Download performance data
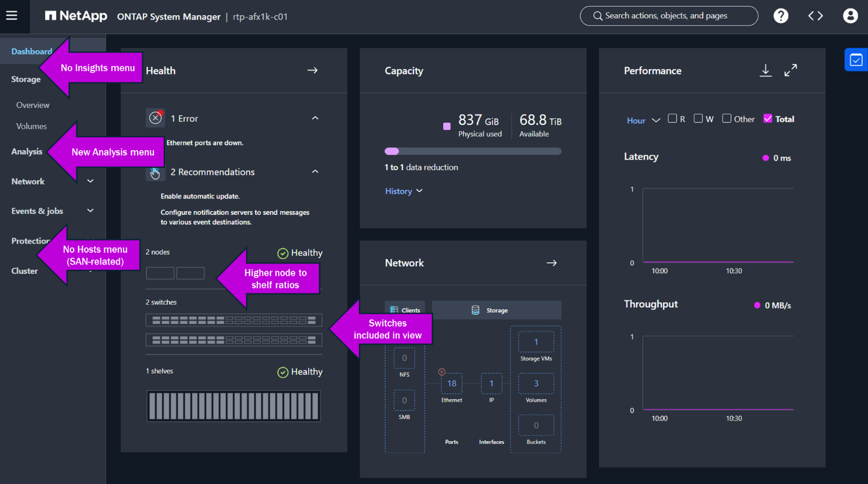Image resolution: width=868 pixels, height=484 pixels. 765,71
